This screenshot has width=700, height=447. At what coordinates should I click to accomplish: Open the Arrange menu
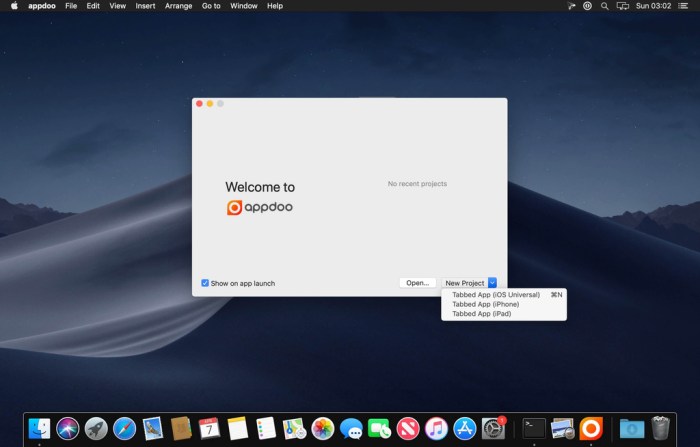pyautogui.click(x=178, y=6)
